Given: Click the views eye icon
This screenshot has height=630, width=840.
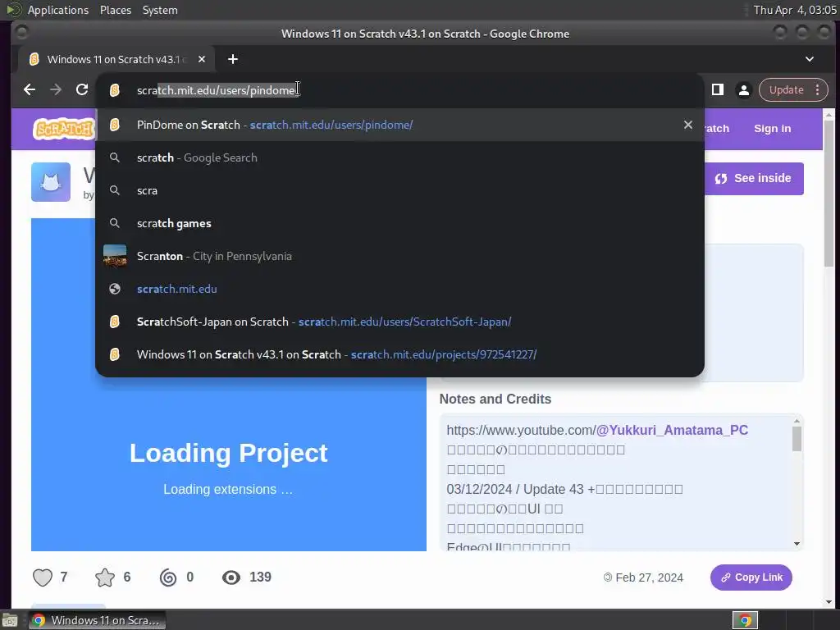Looking at the screenshot, I should [231, 577].
